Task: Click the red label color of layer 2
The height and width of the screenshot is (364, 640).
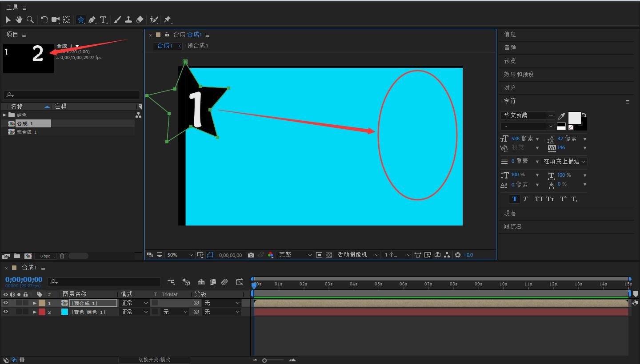Action: tap(42, 312)
